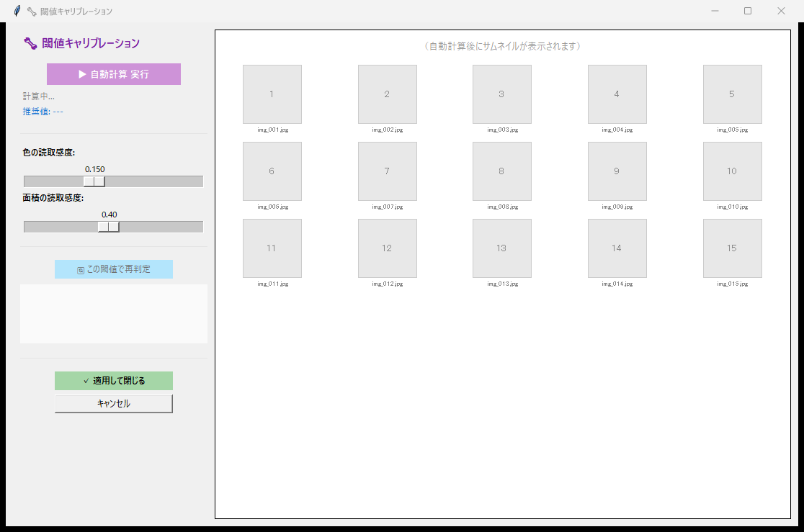Click the 自動計算 実行 button

coord(113,74)
